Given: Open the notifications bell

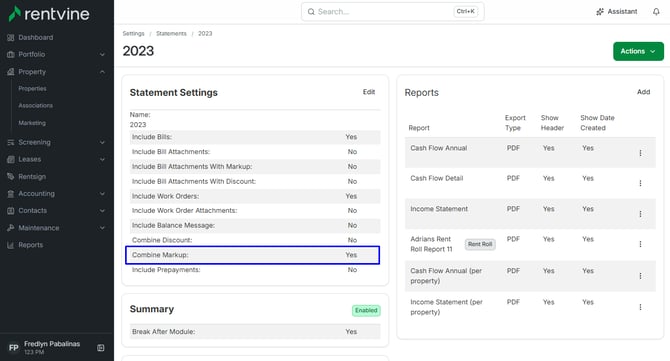Looking at the screenshot, I should coord(656,12).
